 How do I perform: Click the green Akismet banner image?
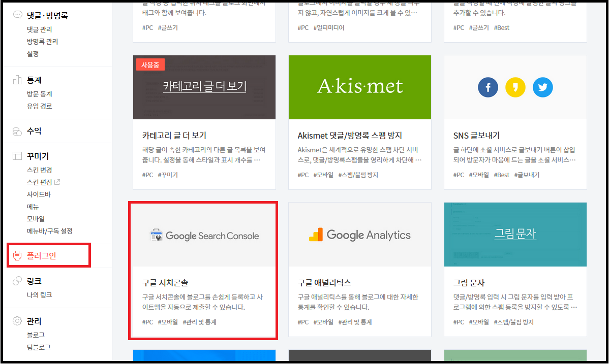pyautogui.click(x=359, y=87)
